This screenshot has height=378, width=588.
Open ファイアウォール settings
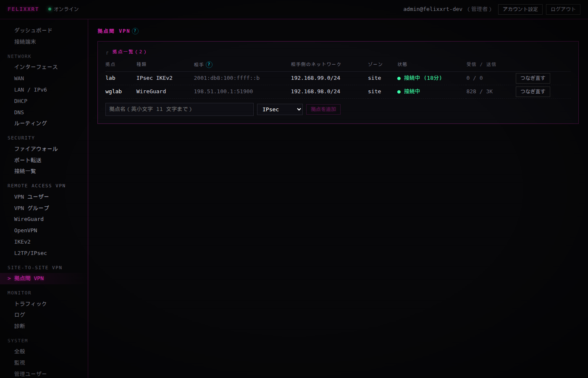point(36,149)
